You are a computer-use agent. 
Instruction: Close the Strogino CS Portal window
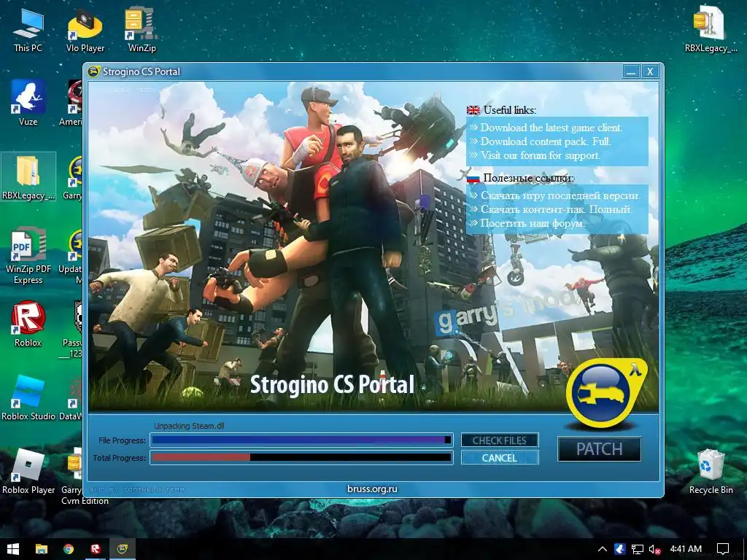click(x=650, y=71)
